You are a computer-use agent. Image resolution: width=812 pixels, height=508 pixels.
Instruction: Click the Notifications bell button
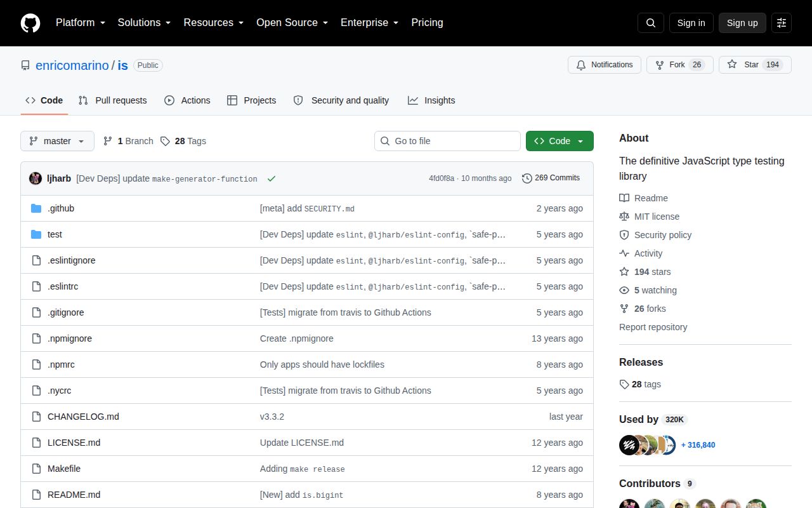click(x=604, y=65)
